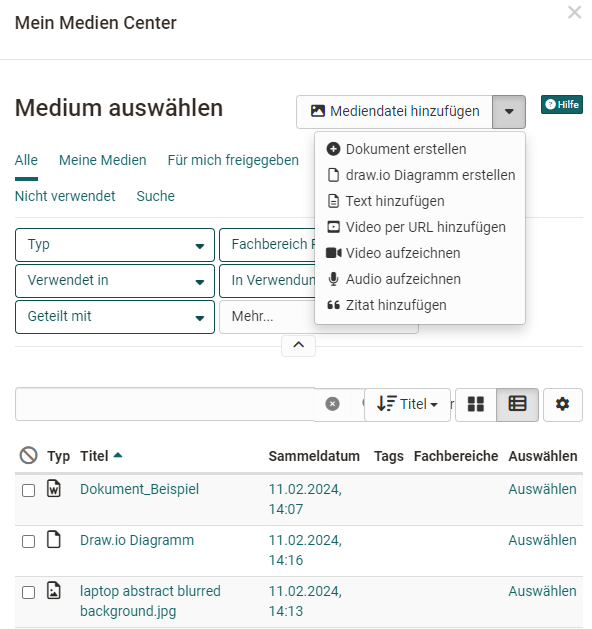The width and height of the screenshot is (592, 629).
Task: Click the plus circle icon by Dokument erstellen
Action: point(333,149)
